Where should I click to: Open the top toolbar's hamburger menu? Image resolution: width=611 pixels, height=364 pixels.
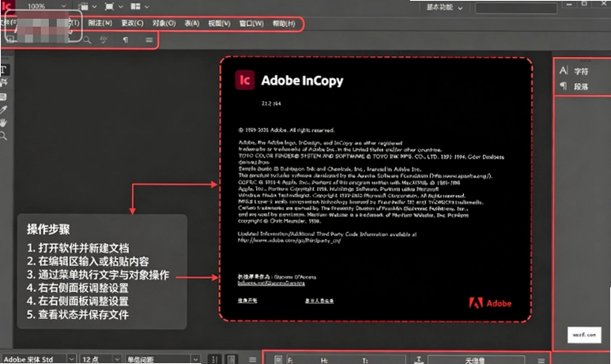[149, 39]
